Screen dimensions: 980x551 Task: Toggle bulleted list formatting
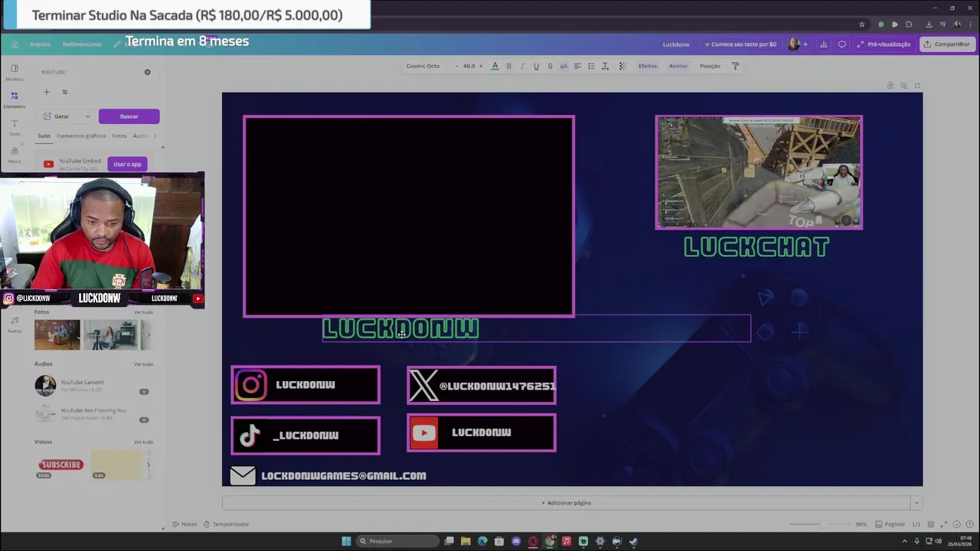(591, 66)
